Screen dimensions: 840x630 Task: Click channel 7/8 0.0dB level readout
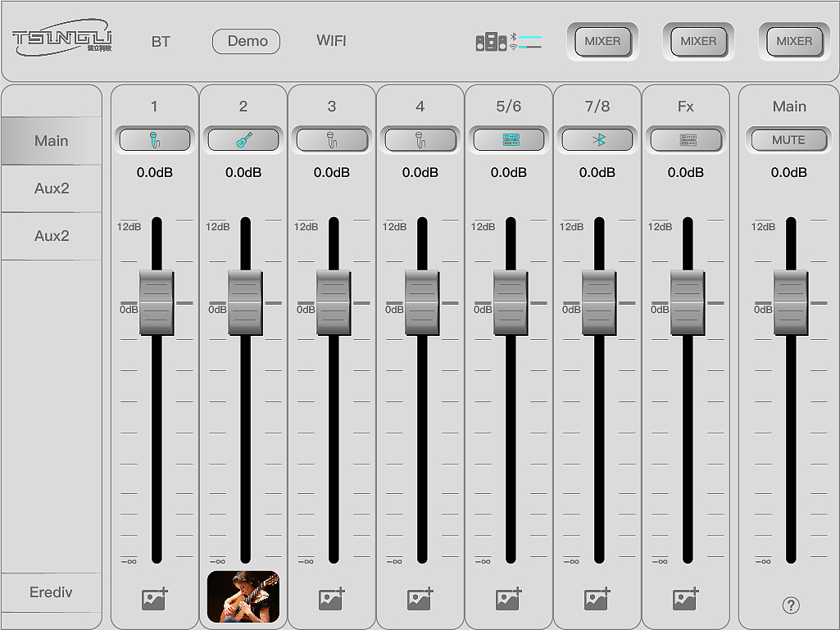[597, 173]
